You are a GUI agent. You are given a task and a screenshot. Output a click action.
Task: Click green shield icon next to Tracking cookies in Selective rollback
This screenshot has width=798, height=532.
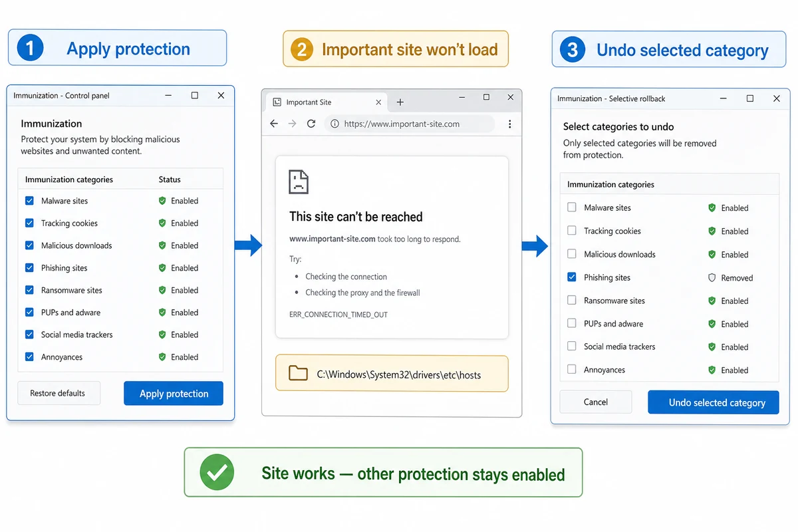[712, 231]
